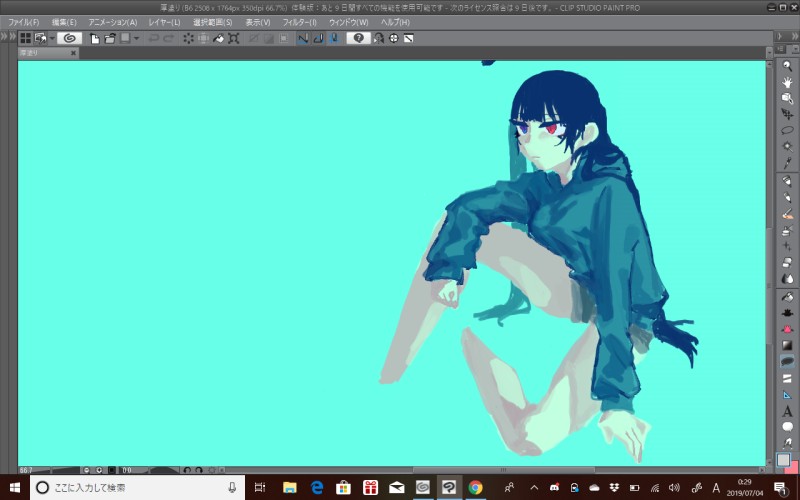This screenshot has height=500, width=800.
Task: Select the Zoom magnifier tool
Action: point(787,65)
